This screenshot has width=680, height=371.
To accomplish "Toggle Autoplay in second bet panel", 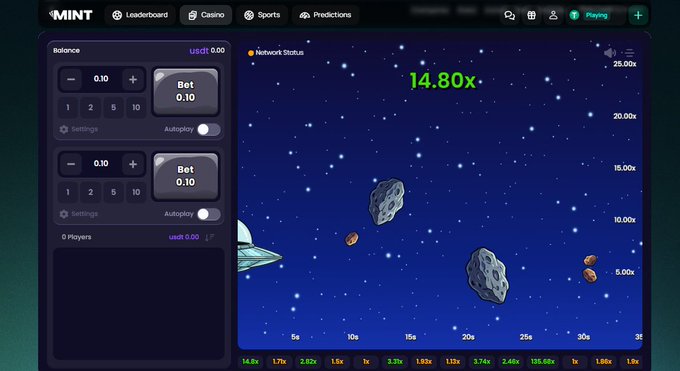I will coord(209,214).
